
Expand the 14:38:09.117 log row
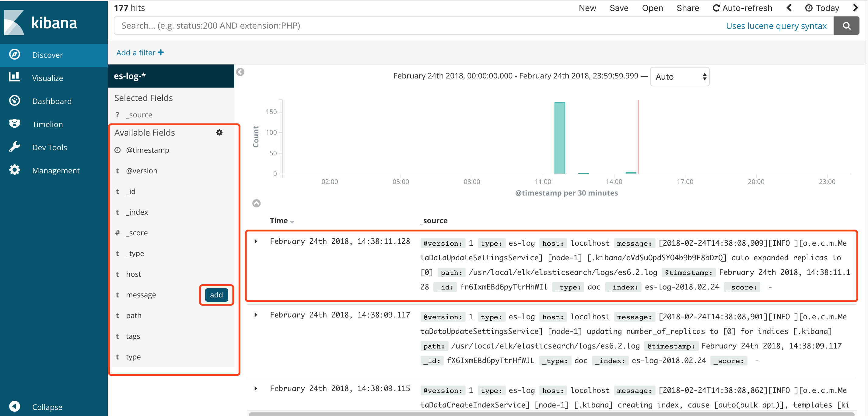click(256, 315)
